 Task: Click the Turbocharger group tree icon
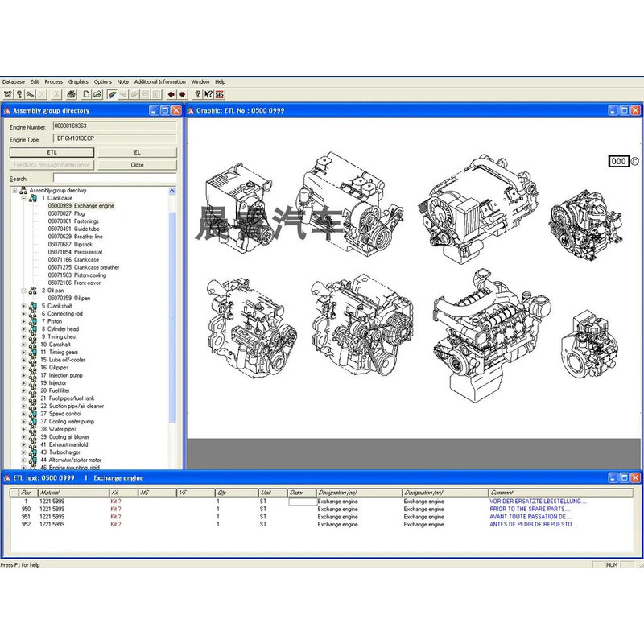[x=33, y=452]
